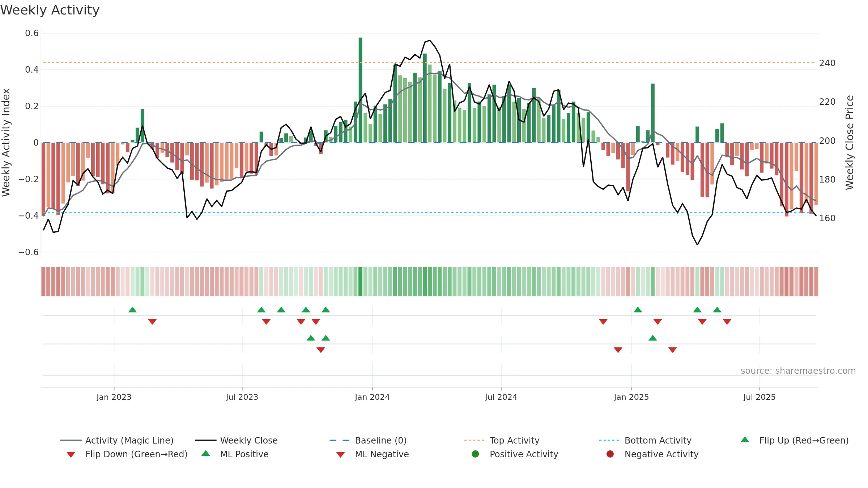Image resolution: width=868 pixels, height=488 pixels.
Task: Click the Jul 2024 x-axis label
Action: click(x=501, y=397)
